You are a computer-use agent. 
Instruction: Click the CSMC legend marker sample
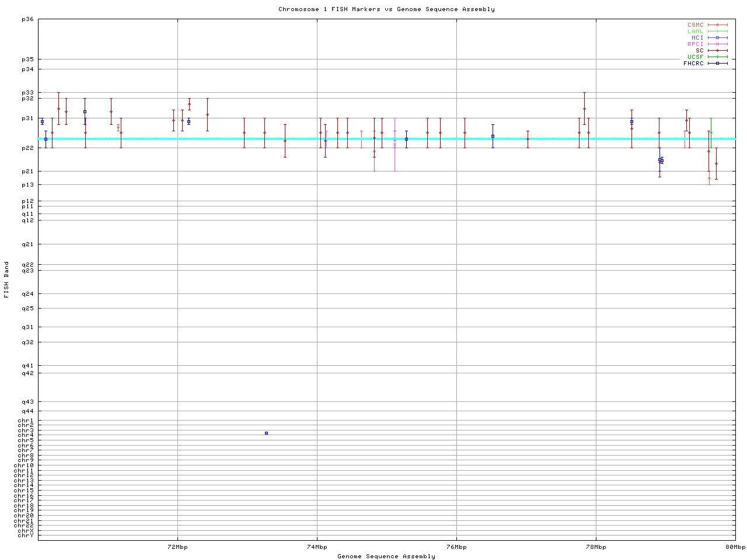pos(717,25)
